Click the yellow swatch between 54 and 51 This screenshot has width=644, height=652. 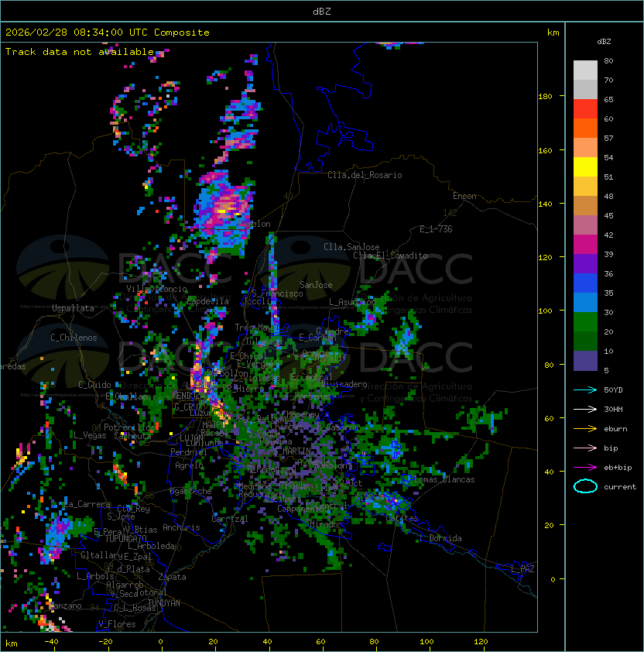tap(585, 166)
